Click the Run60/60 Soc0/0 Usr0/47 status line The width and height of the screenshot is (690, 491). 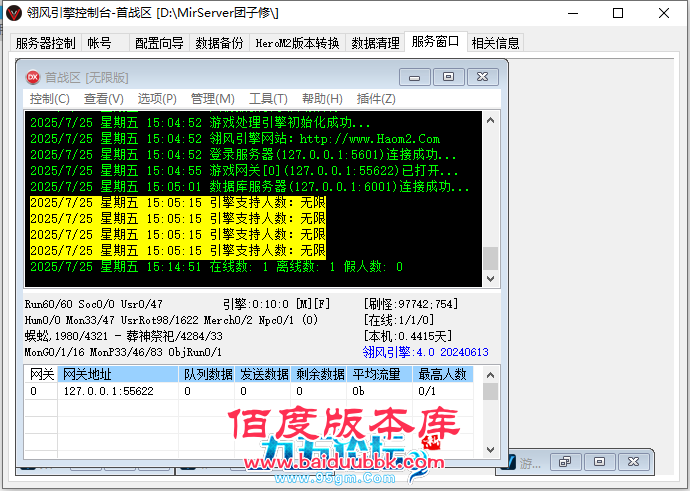(93, 304)
